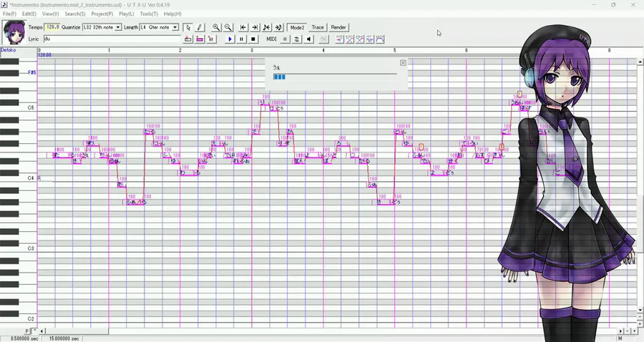
Task: Click the Trace button
Action: coord(318,27)
